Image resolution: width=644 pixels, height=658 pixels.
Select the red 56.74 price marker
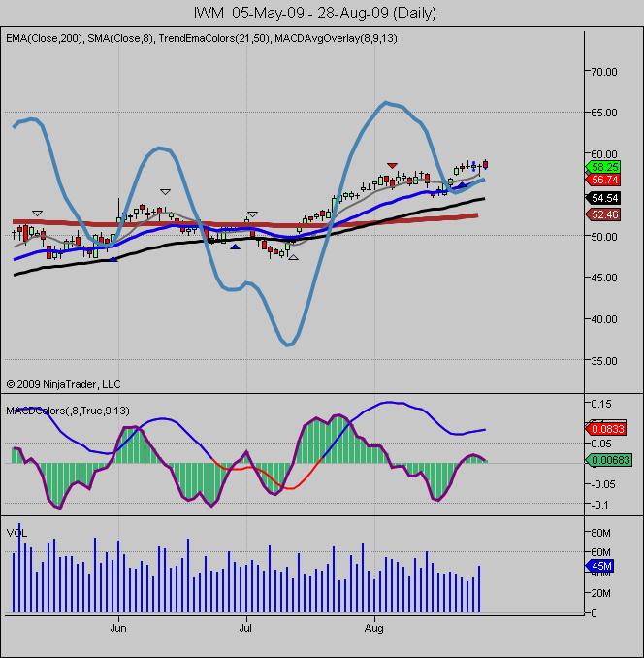coord(603,180)
